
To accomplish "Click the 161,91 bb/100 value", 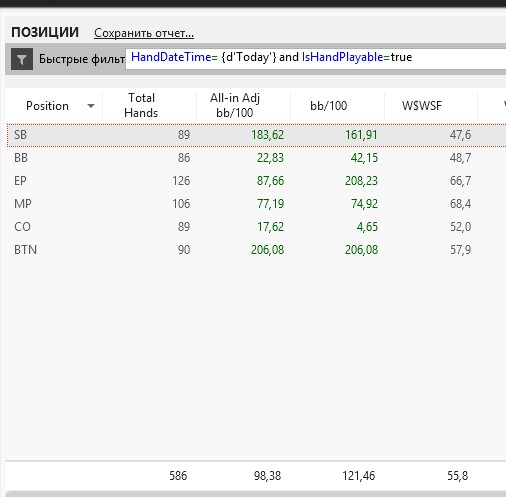I will (x=361, y=135).
